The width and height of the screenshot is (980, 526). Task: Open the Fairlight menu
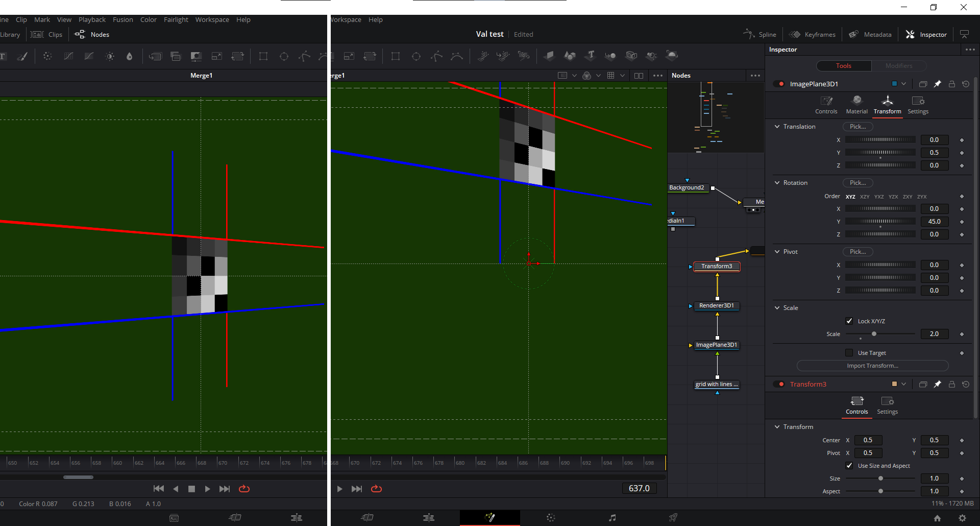pyautogui.click(x=176, y=19)
